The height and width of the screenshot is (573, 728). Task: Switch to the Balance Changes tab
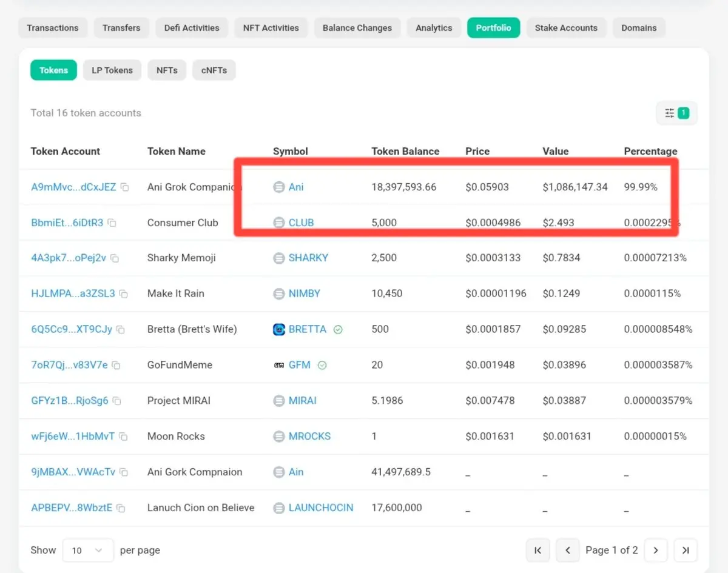(357, 28)
